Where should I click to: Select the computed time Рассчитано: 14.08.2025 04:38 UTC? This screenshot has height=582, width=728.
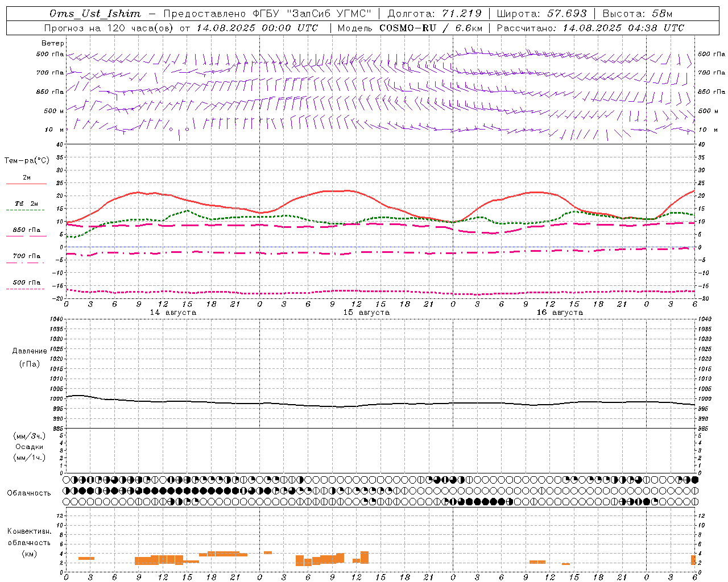click(x=590, y=28)
